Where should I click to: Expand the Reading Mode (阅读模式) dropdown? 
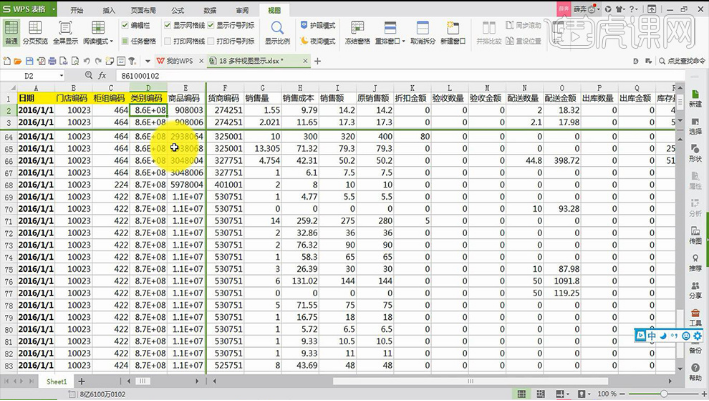point(111,42)
